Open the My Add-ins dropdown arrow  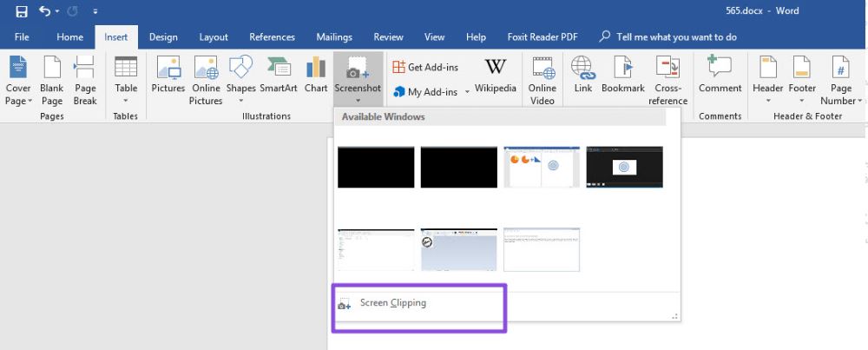point(467,91)
